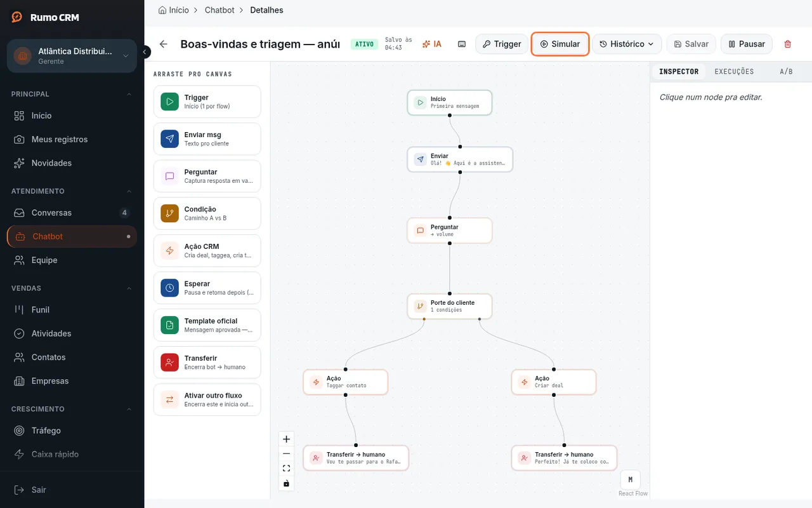Pick the Transferir block in palette
Screen dimensions: 812x508
click(207, 363)
